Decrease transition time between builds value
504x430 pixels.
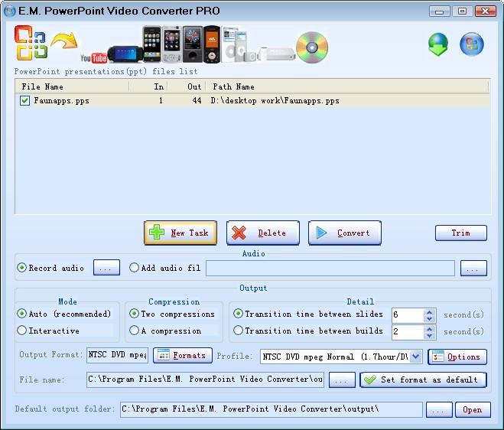pos(430,335)
